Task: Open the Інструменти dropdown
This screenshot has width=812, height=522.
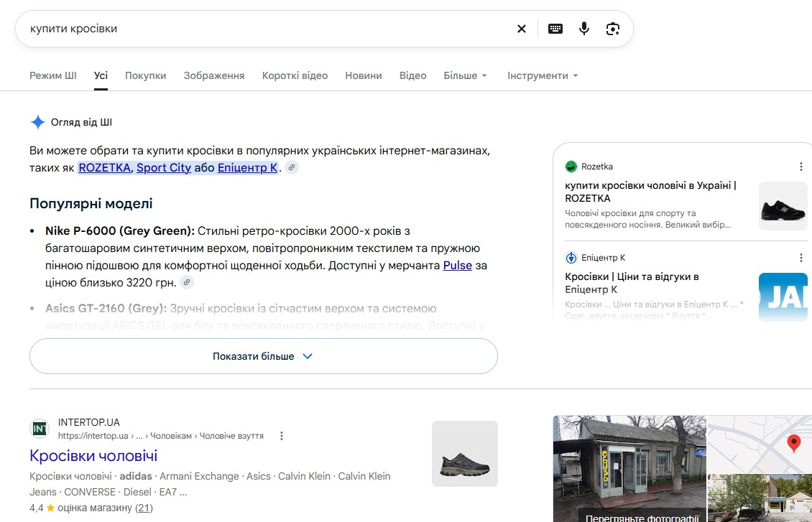Action: (543, 75)
